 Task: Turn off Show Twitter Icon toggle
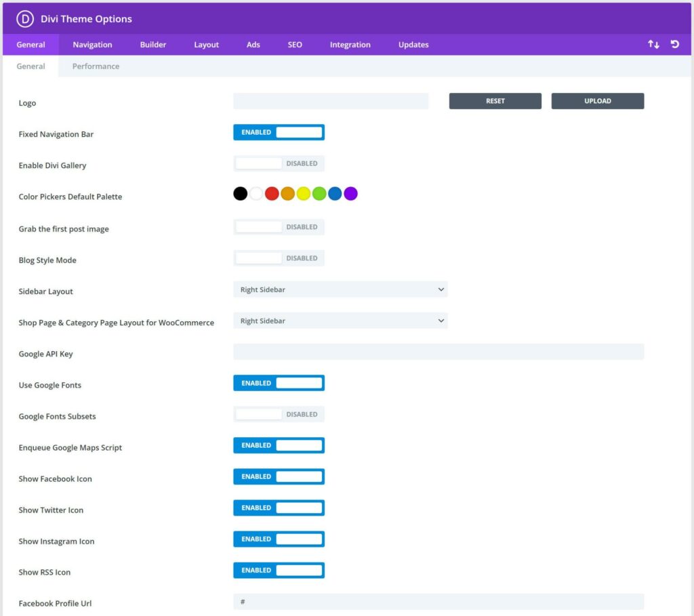[279, 508]
